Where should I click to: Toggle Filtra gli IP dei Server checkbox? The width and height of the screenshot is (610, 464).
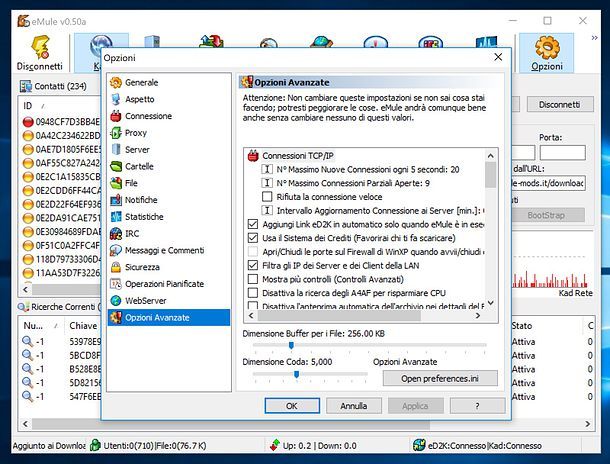(253, 266)
